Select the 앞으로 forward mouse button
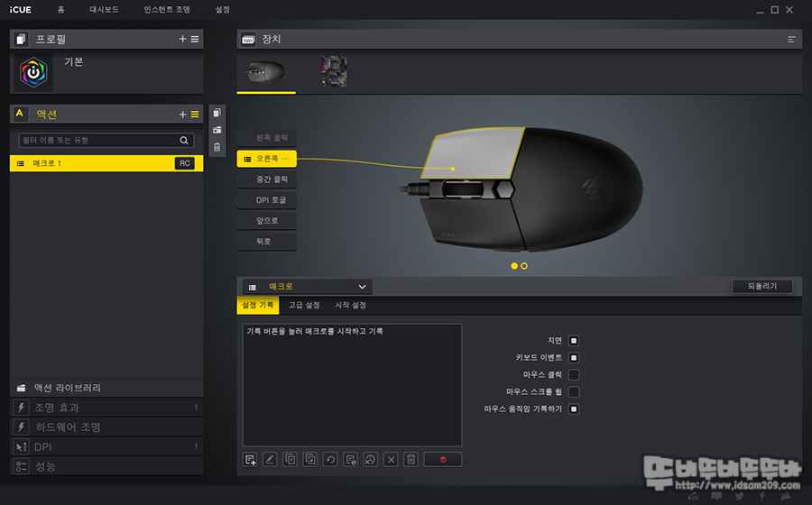The image size is (812, 505). click(x=267, y=221)
